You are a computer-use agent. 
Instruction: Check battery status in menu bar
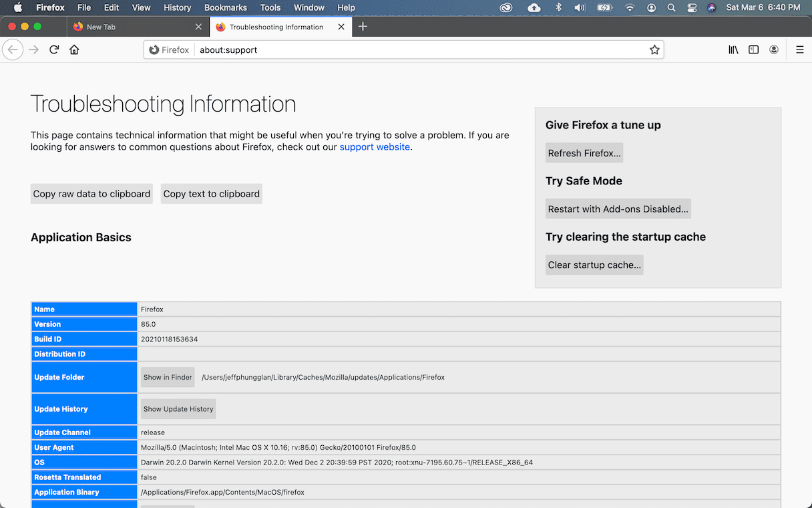[x=604, y=7]
